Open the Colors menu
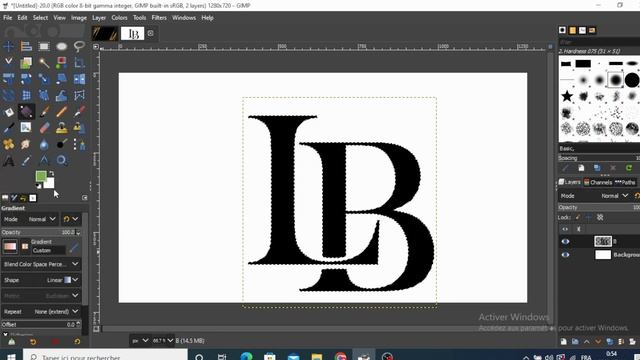 (x=119, y=18)
